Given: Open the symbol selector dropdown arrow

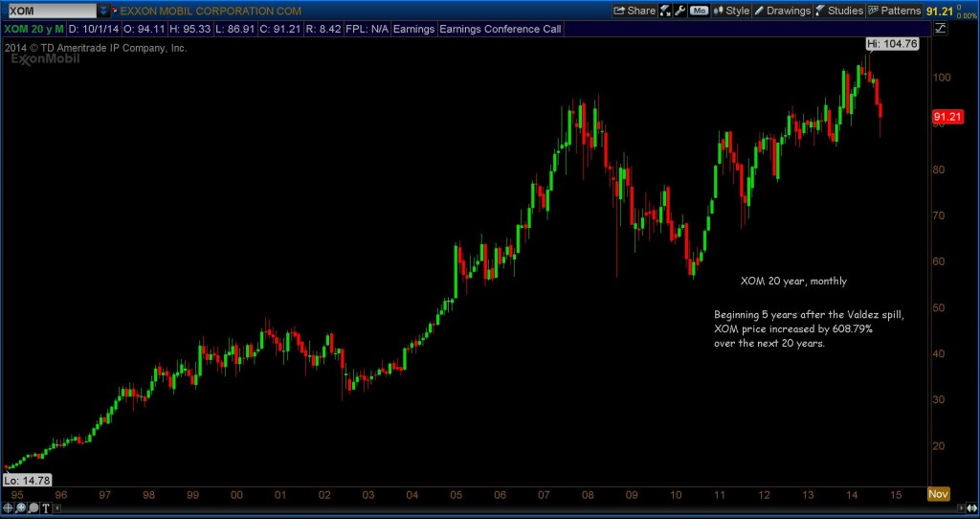Looking at the screenshot, I should (x=103, y=11).
